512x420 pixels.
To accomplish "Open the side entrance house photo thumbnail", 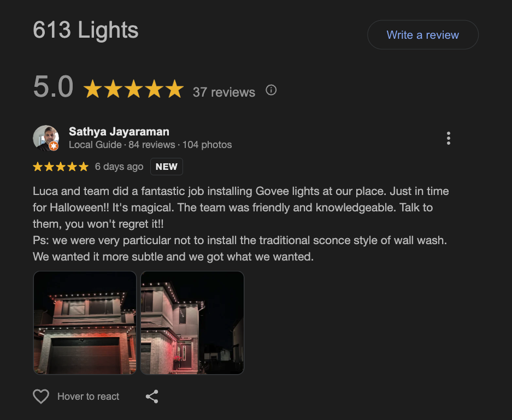I will coord(192,323).
